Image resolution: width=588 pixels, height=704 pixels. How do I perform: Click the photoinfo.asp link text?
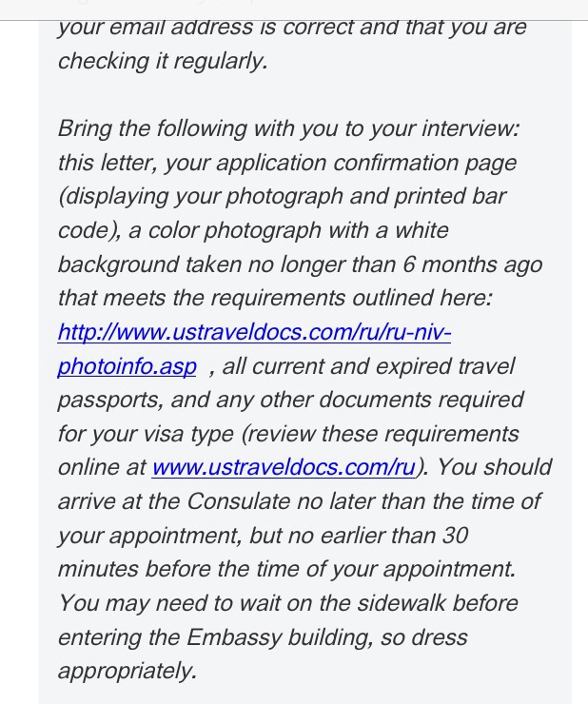point(127,366)
